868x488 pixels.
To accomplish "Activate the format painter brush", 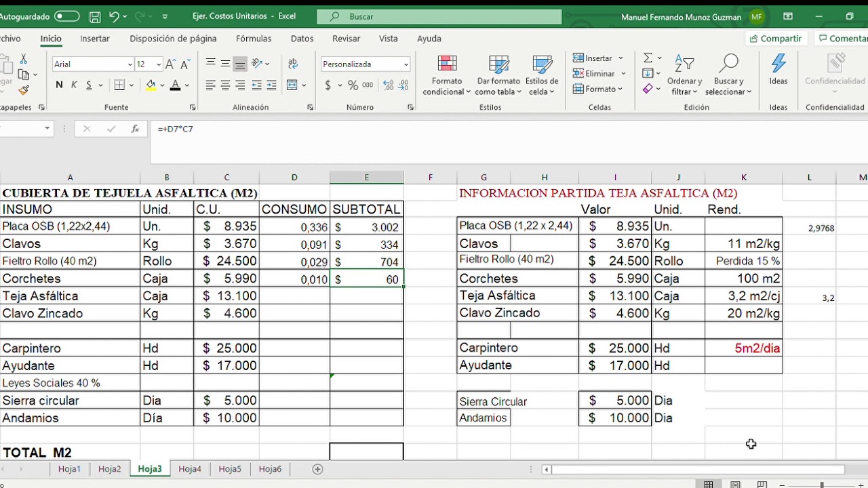I will [x=24, y=89].
